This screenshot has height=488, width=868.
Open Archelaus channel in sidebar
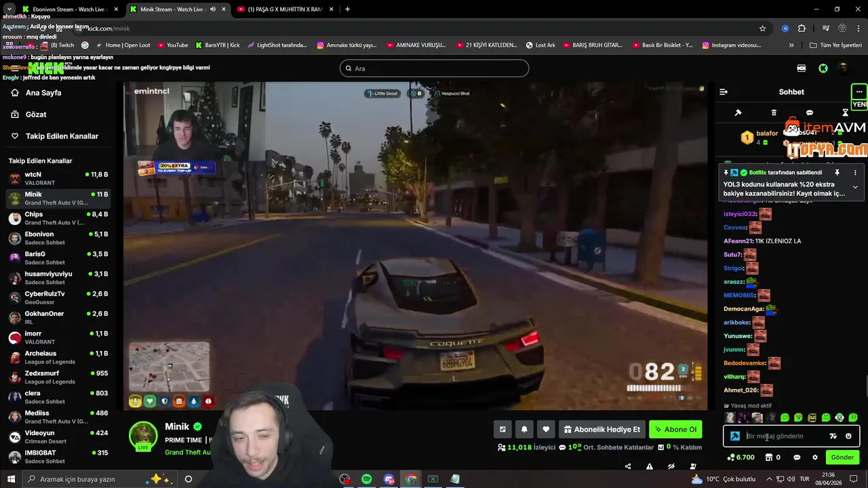click(58, 358)
